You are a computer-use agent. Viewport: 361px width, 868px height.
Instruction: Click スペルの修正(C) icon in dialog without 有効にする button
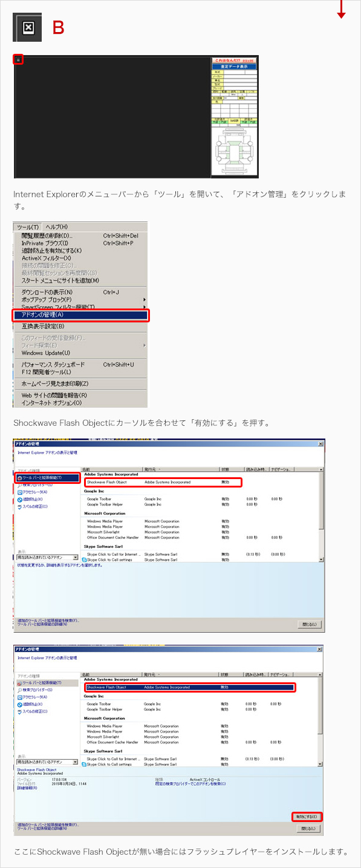(20, 506)
